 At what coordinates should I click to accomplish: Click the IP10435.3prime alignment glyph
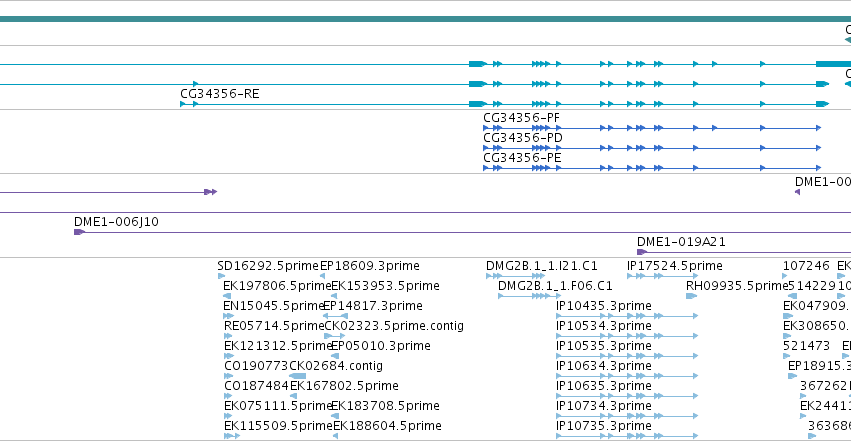tap(627, 316)
